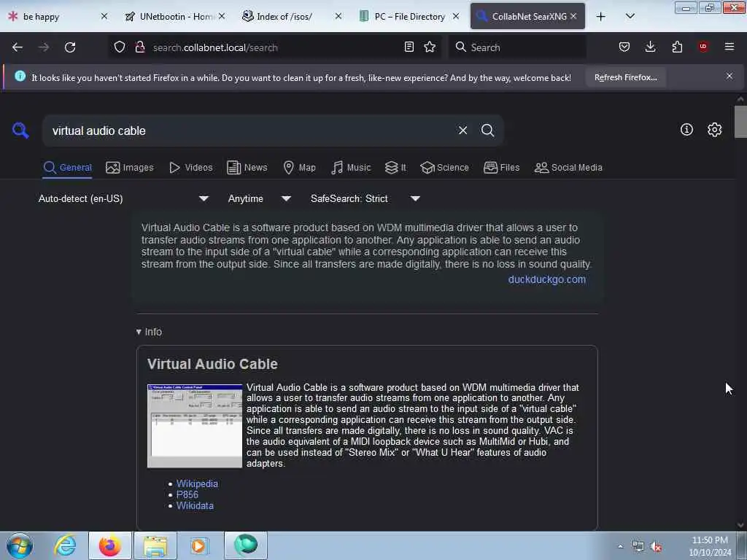This screenshot has width=747, height=560.
Task: Collapse the Info section
Action: click(149, 332)
